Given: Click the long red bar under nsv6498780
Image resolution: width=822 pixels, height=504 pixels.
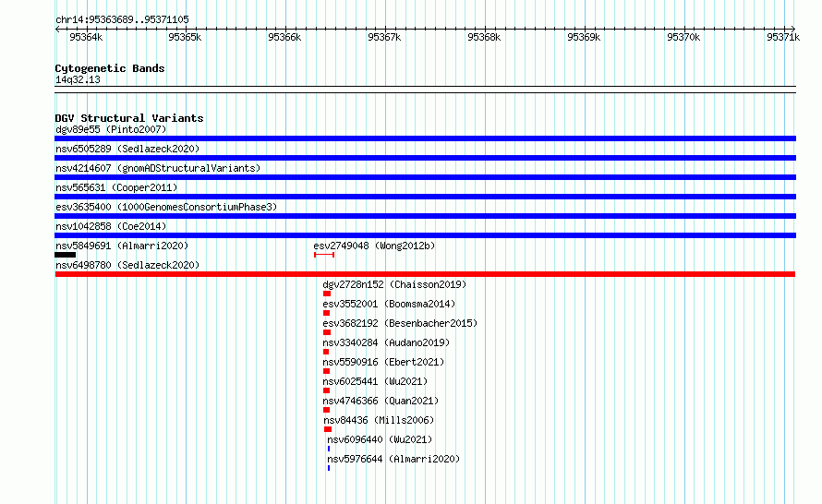Looking at the screenshot, I should [425, 274].
